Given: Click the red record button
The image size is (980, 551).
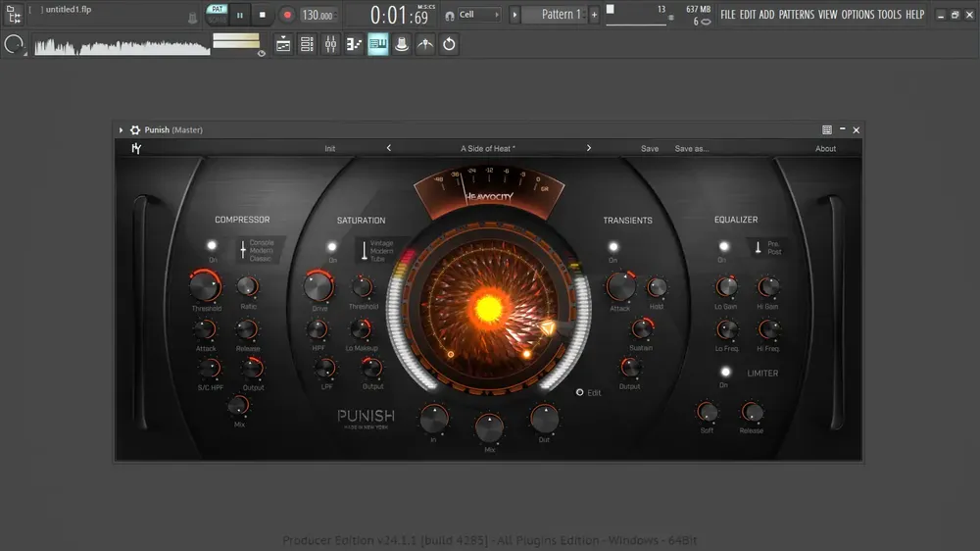Looking at the screenshot, I should (x=287, y=15).
